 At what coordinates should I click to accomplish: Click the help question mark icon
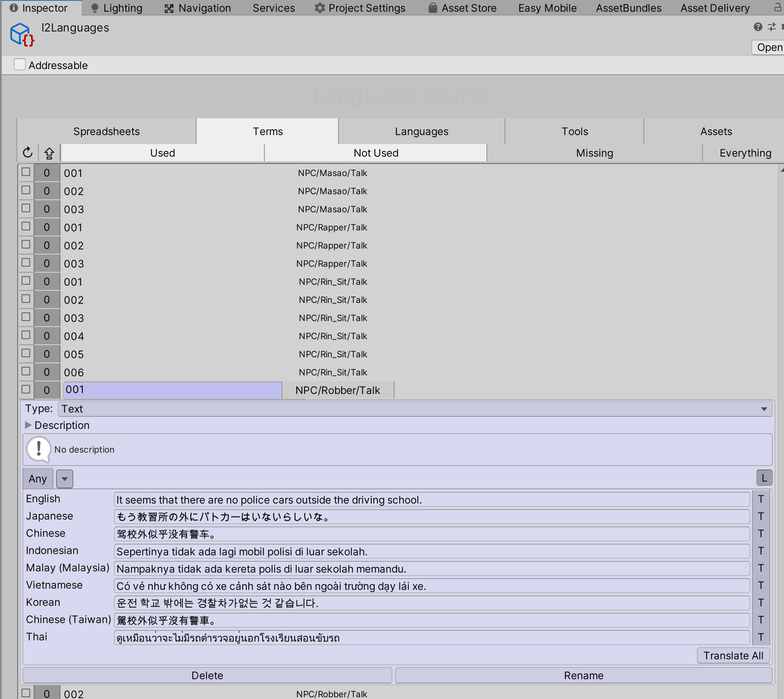point(758,27)
